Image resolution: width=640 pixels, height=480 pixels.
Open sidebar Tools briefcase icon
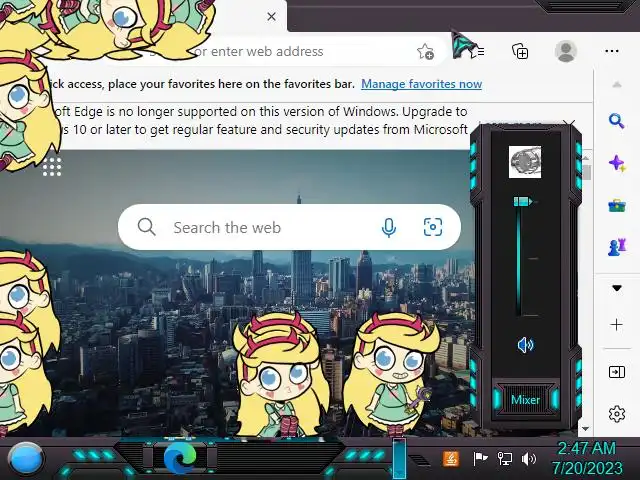point(617,205)
